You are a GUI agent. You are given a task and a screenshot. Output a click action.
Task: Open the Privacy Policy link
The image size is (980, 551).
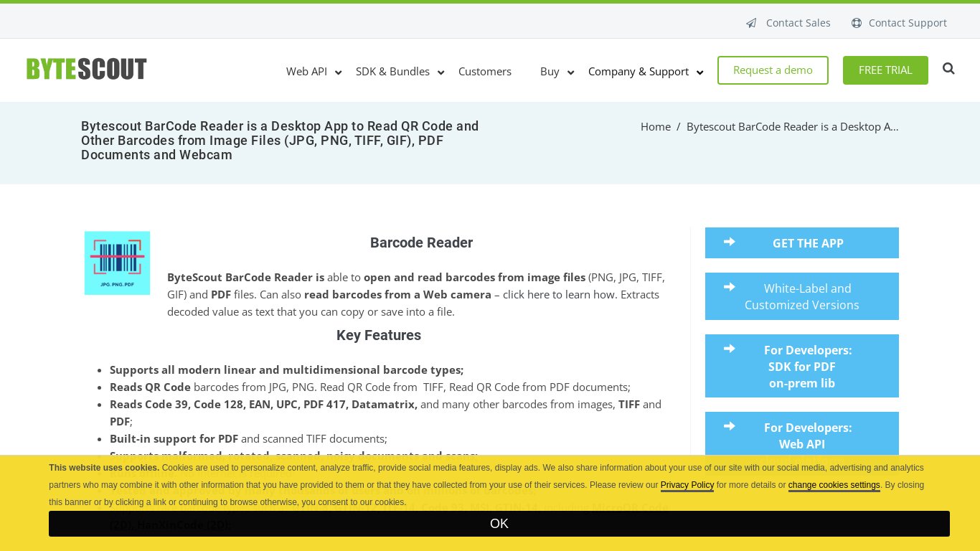click(687, 485)
